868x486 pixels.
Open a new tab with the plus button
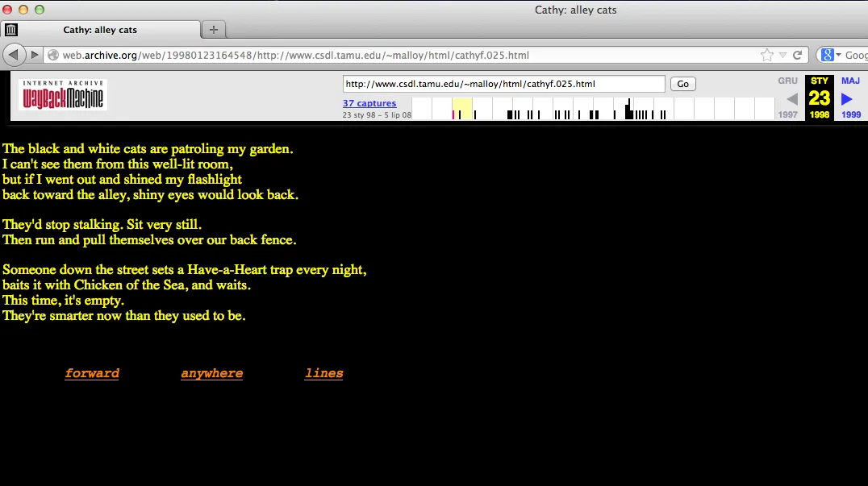coord(214,30)
